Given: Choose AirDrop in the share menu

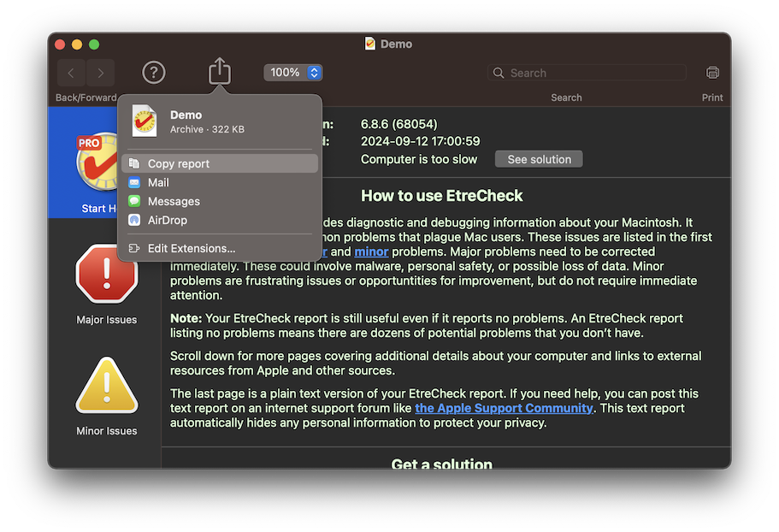Looking at the screenshot, I should (167, 220).
